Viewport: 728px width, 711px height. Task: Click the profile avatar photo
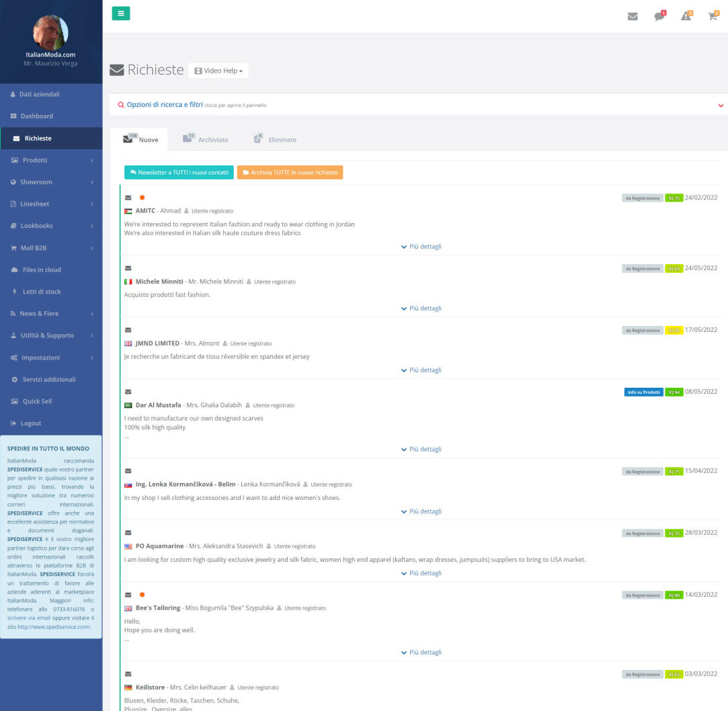pyautogui.click(x=50, y=32)
